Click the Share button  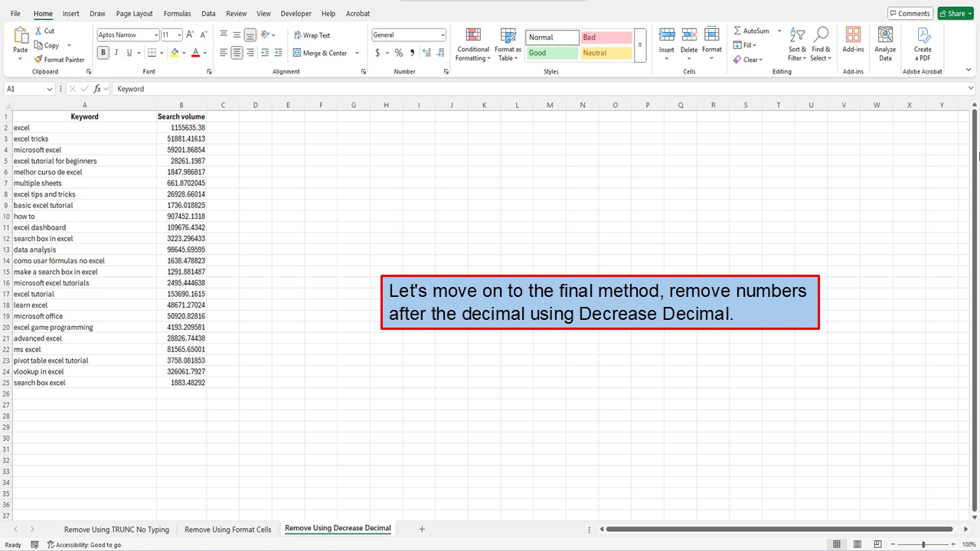tap(954, 13)
